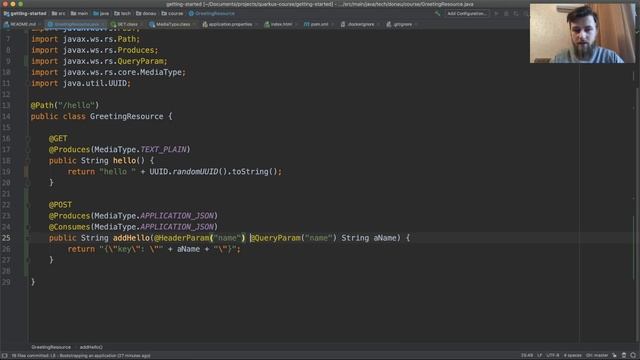This screenshot has width=640, height=360.
Task: Click the GreetingResource class breadcrumb in navigation bar
Action: 211,13
